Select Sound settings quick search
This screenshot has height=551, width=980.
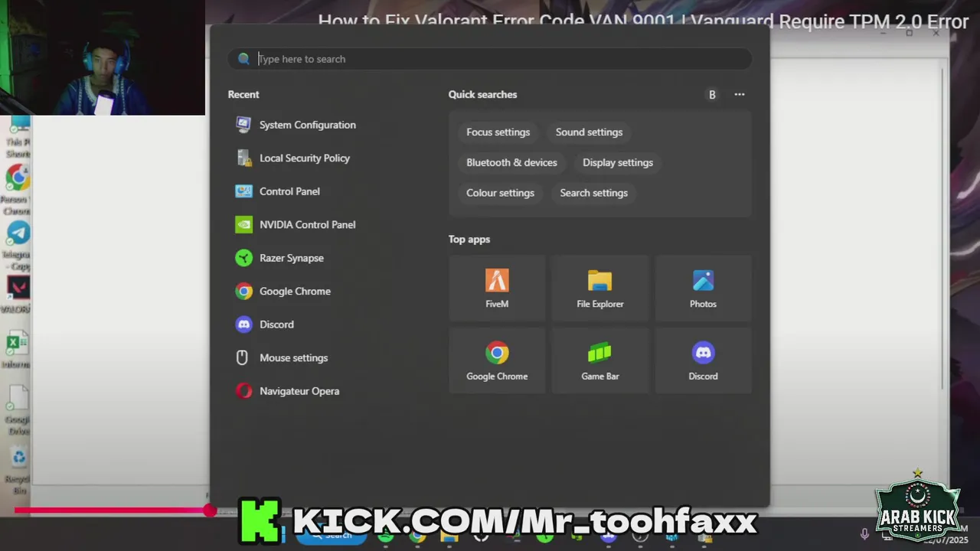pyautogui.click(x=589, y=132)
